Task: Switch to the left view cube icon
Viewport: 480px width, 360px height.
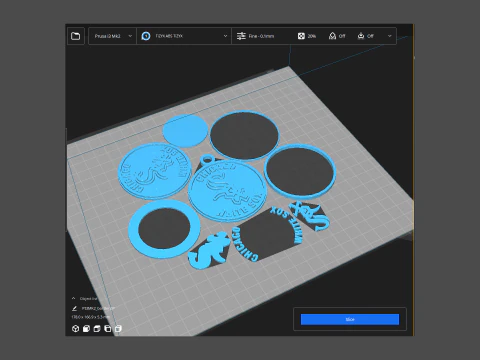Action: [x=108, y=329]
